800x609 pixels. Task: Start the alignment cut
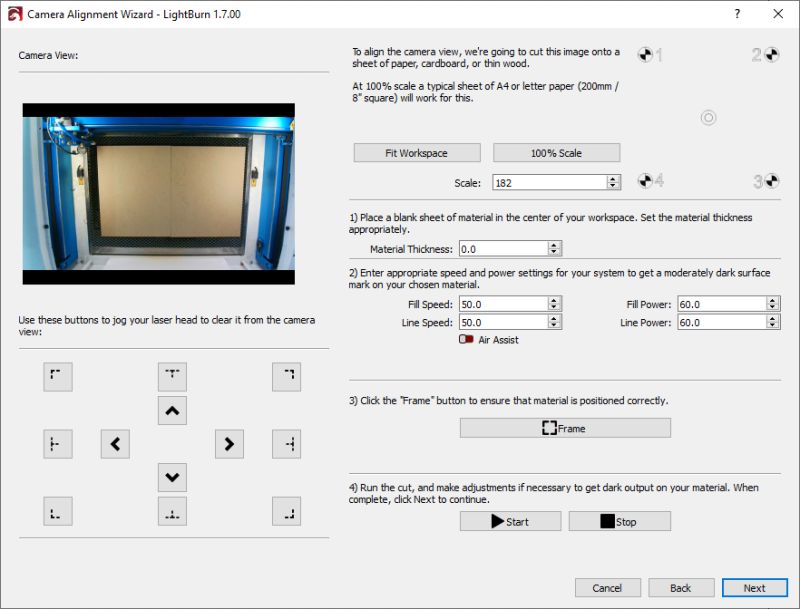click(x=511, y=521)
